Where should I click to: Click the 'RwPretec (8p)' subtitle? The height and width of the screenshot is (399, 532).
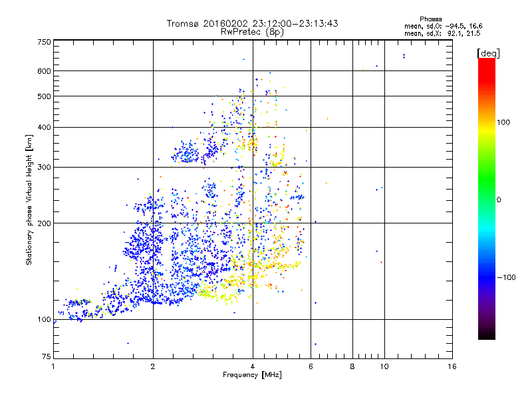(x=252, y=32)
